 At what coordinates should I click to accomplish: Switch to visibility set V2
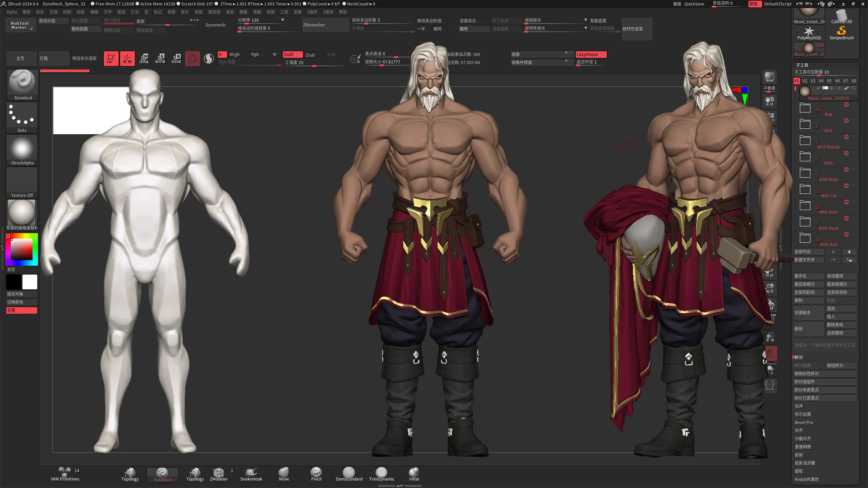click(x=805, y=81)
